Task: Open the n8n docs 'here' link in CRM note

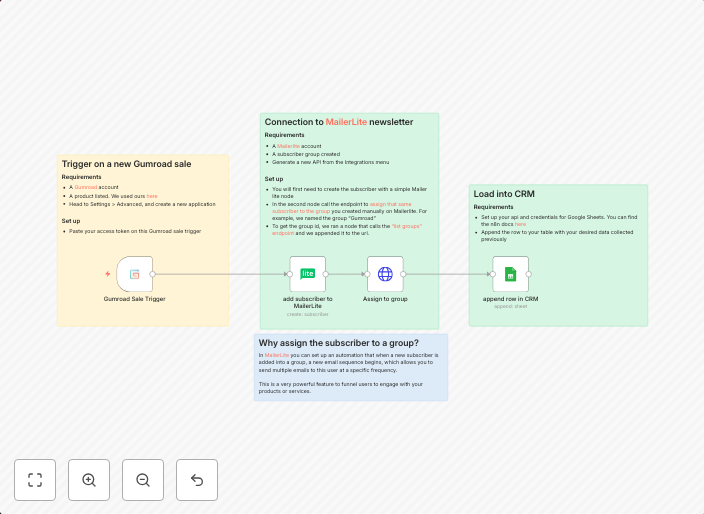Action: (520, 224)
